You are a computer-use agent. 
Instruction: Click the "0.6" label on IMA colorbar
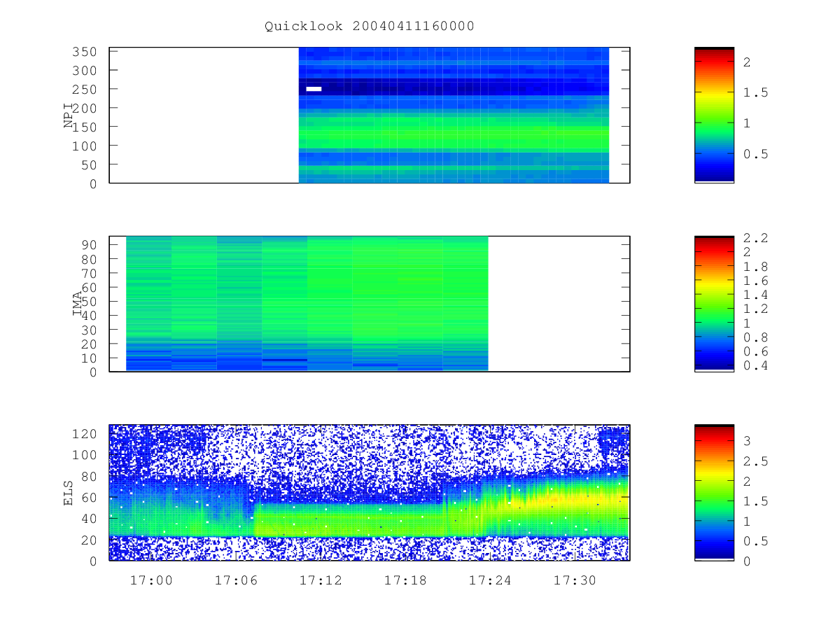(x=755, y=351)
